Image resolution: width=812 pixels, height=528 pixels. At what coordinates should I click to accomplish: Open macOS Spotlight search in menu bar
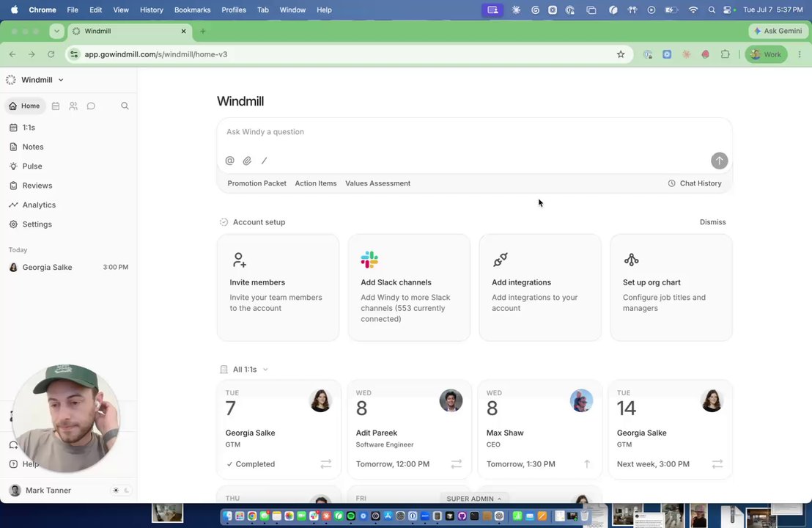tap(712, 10)
